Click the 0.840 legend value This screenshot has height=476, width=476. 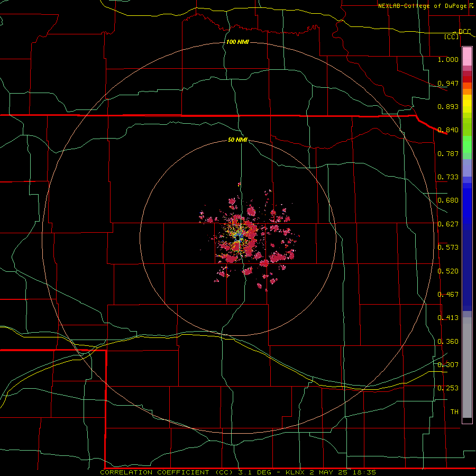point(448,130)
